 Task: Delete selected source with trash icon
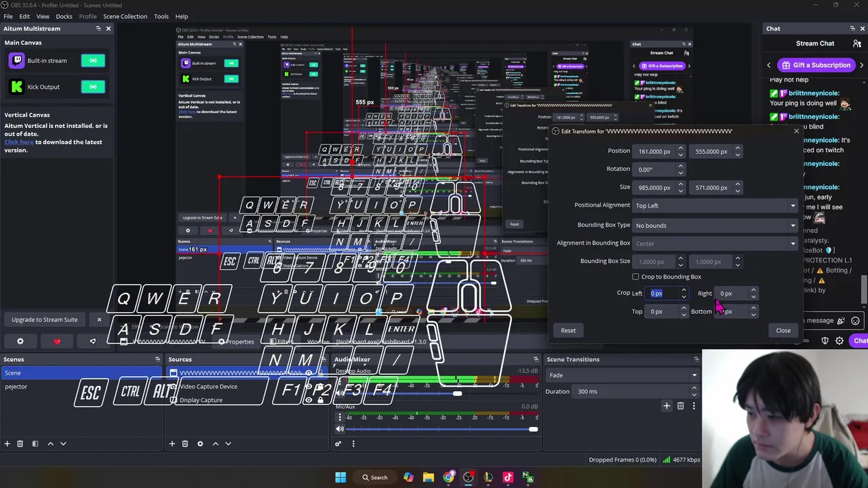[x=185, y=443]
